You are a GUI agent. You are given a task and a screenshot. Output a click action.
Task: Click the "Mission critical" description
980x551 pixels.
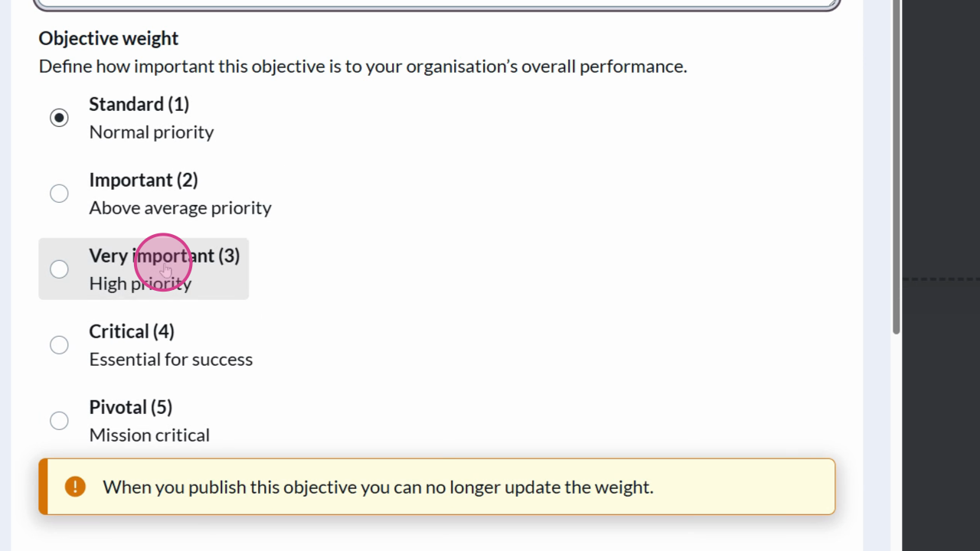149,435
